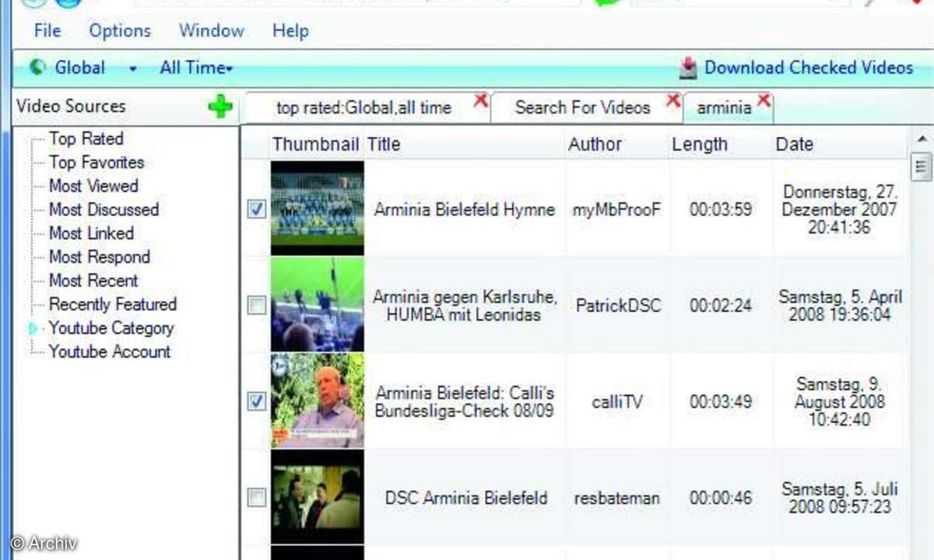Screen dimensions: 934x560
Task: Click author myMbProoF
Action: pyautogui.click(x=616, y=209)
